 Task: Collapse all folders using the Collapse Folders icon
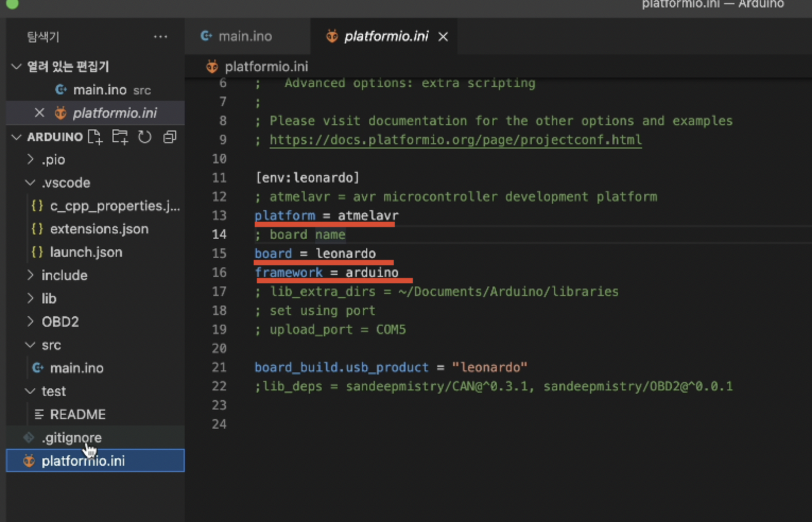(x=169, y=137)
